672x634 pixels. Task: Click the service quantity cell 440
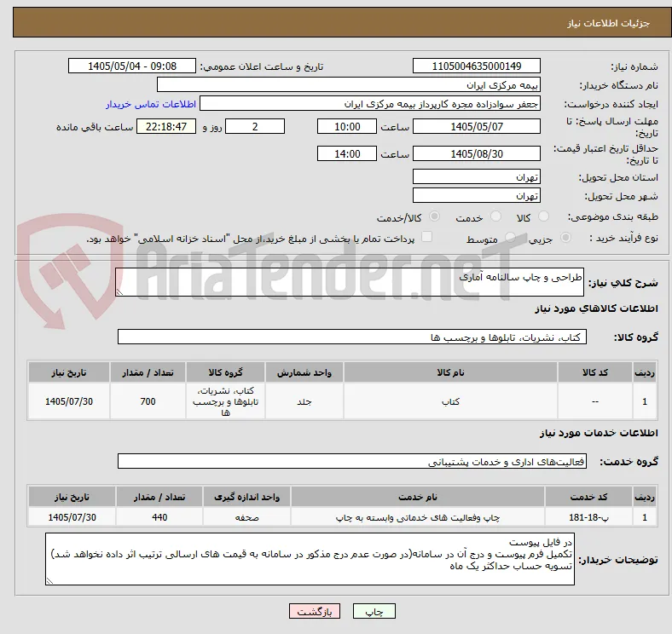tap(159, 516)
